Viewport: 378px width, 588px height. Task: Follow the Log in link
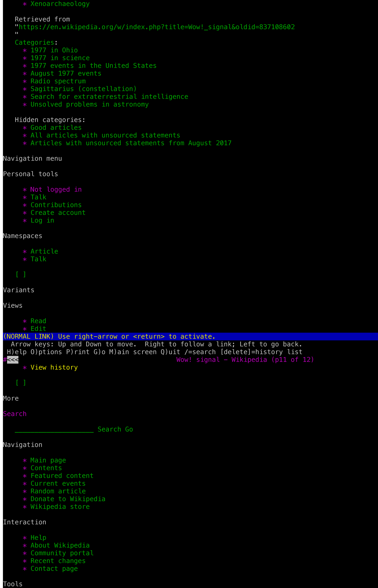tap(42, 220)
